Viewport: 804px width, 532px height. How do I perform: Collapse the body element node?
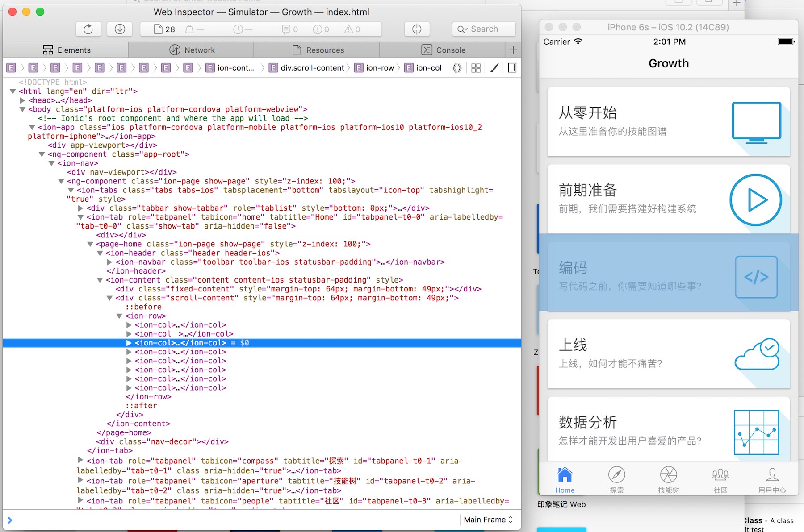pyautogui.click(x=22, y=109)
